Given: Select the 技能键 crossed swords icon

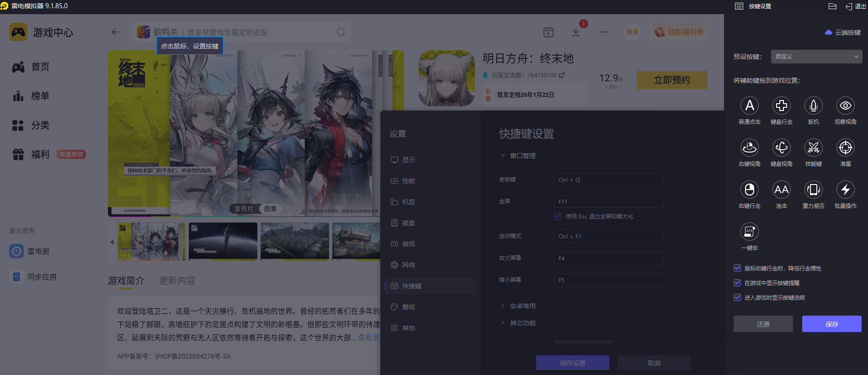Looking at the screenshot, I should point(814,148).
